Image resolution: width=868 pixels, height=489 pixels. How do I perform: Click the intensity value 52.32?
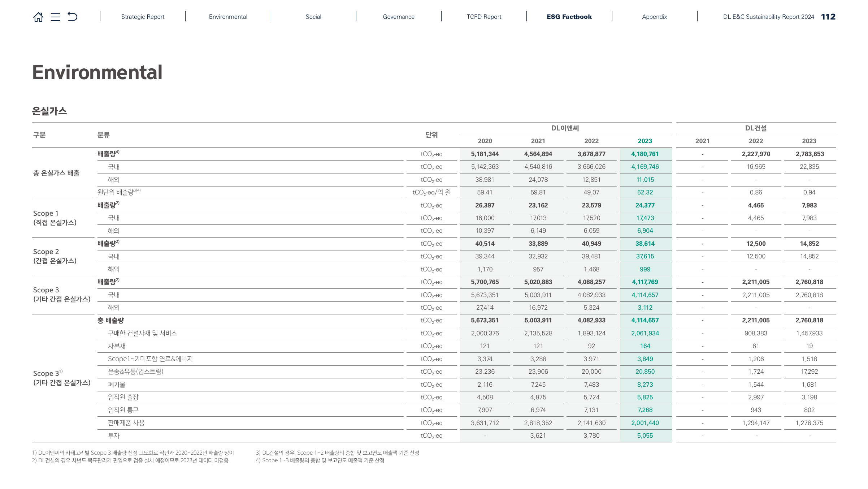645,192
